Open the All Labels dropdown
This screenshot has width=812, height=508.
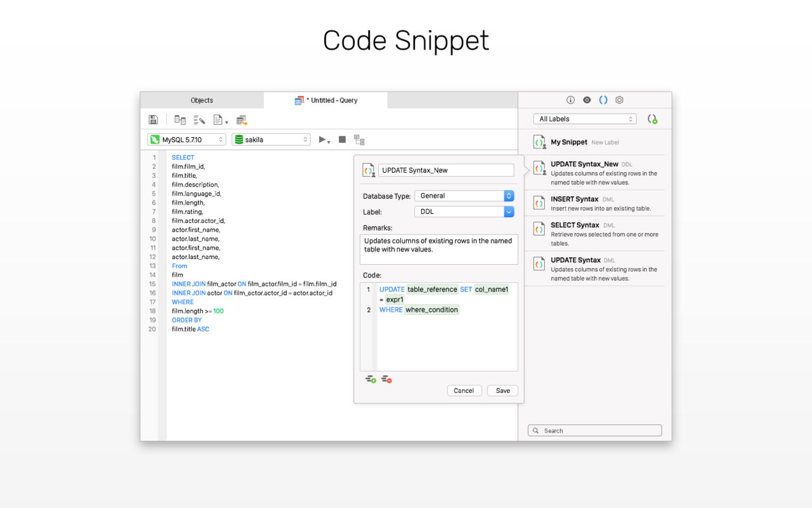click(585, 119)
